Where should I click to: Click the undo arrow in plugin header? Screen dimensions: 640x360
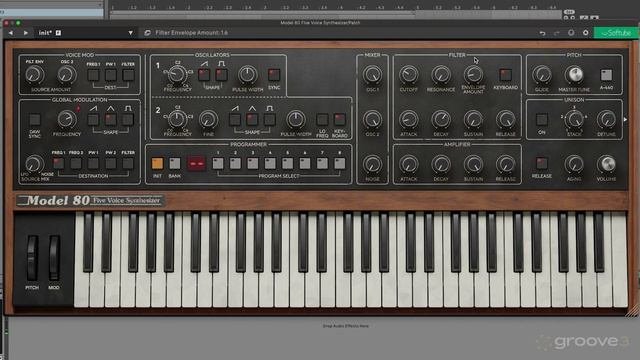(542, 33)
